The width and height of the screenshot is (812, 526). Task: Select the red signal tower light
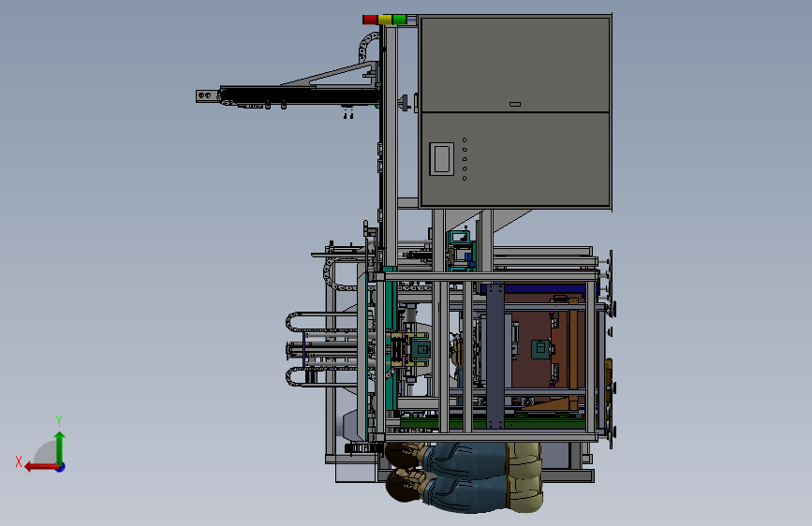pos(370,20)
